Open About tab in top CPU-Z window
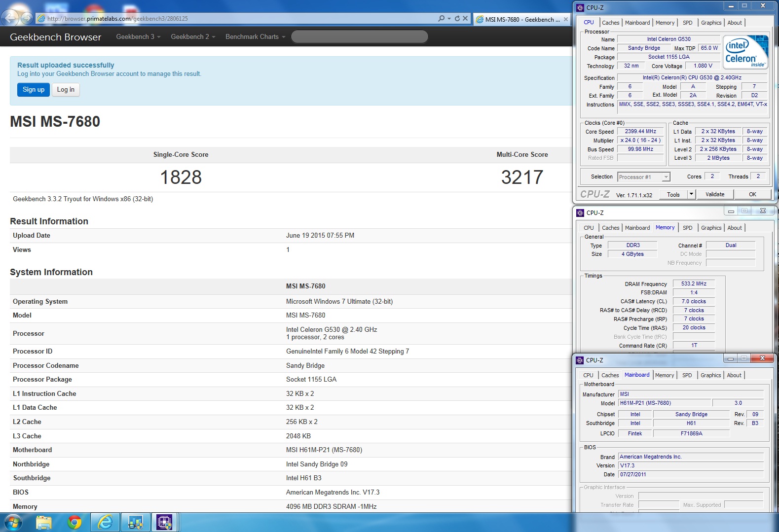The height and width of the screenshot is (532, 779). [735, 23]
